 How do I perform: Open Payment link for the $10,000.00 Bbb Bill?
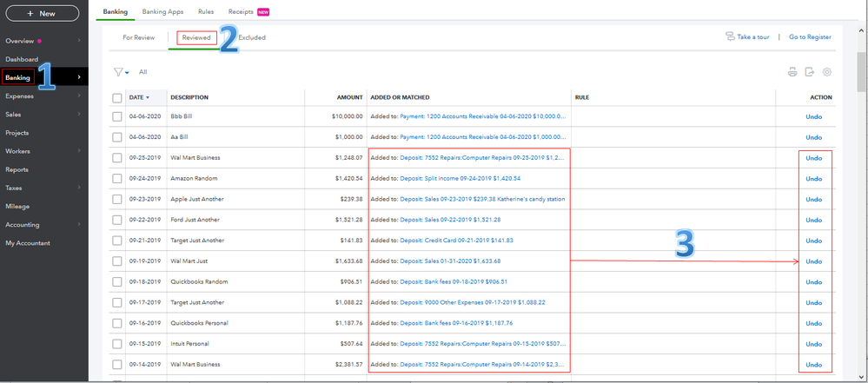(483, 116)
